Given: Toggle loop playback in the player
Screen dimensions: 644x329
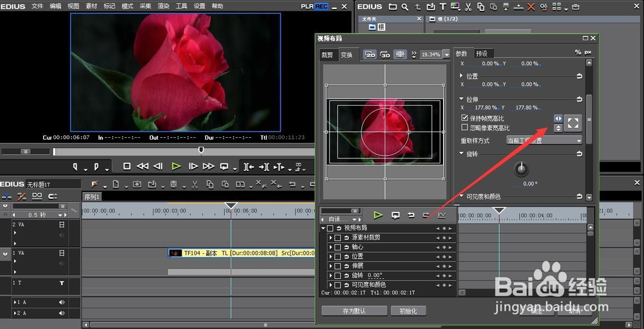Looking at the screenshot, I should 224,166.
